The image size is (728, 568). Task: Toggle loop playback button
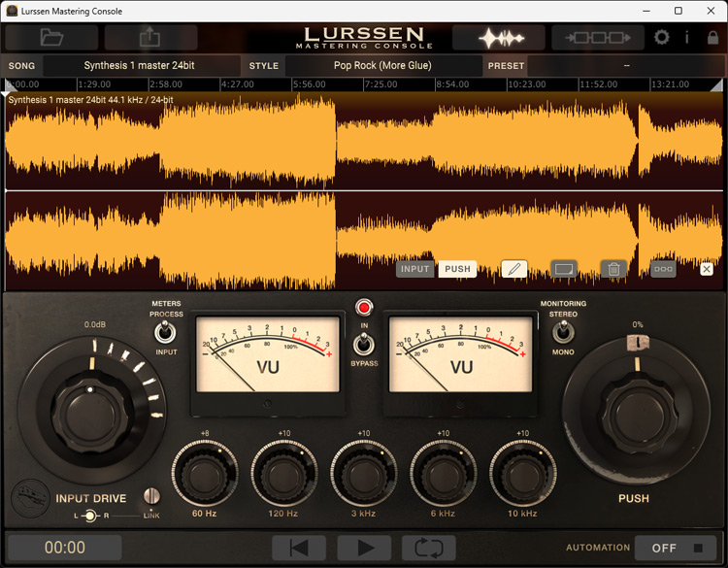click(x=428, y=548)
